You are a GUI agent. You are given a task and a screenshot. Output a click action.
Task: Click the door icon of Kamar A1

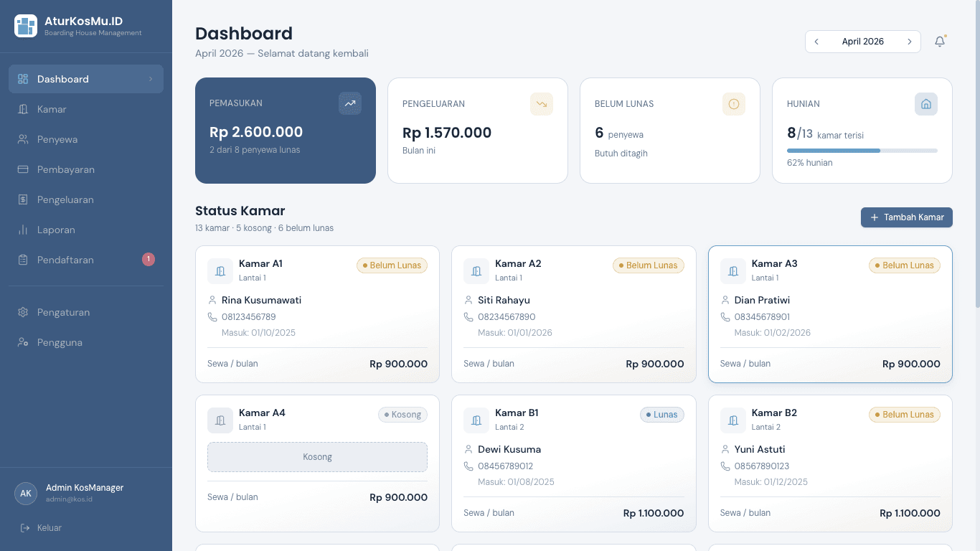220,271
